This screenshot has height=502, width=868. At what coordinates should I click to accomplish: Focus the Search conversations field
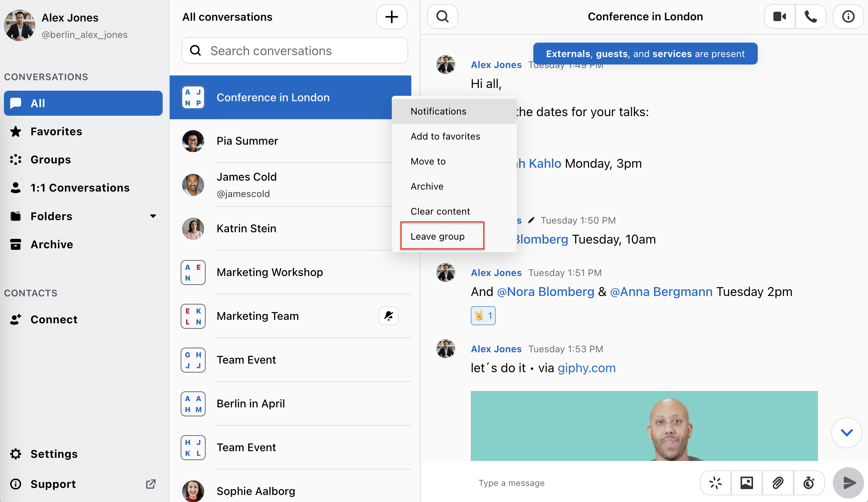pyautogui.click(x=295, y=51)
